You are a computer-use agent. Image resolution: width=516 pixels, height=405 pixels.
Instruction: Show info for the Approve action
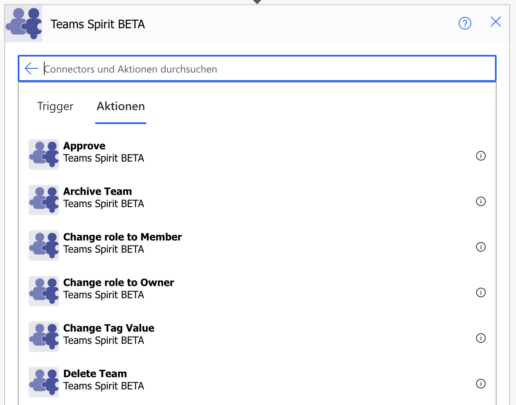pos(481,156)
